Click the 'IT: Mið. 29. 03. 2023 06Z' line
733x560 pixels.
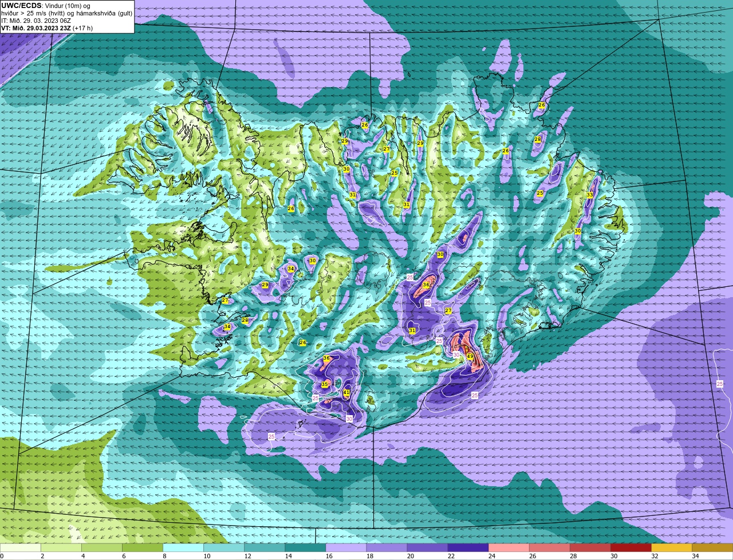click(36, 21)
